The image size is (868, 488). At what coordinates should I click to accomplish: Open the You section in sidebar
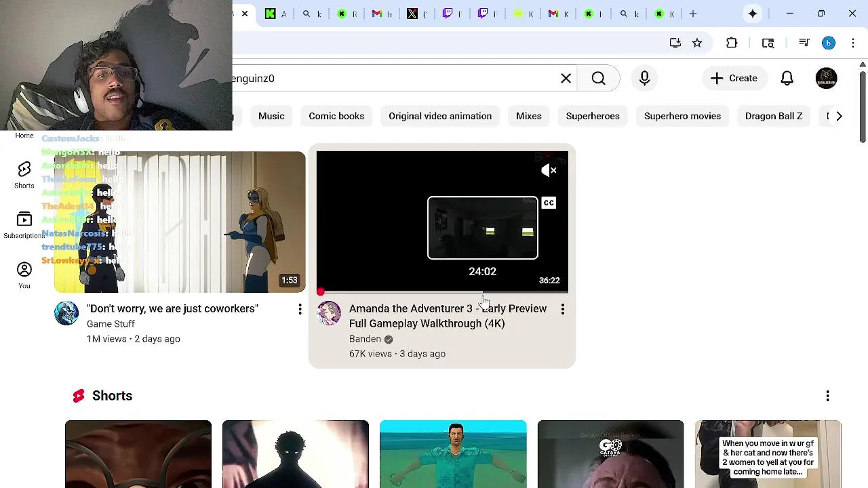click(24, 275)
